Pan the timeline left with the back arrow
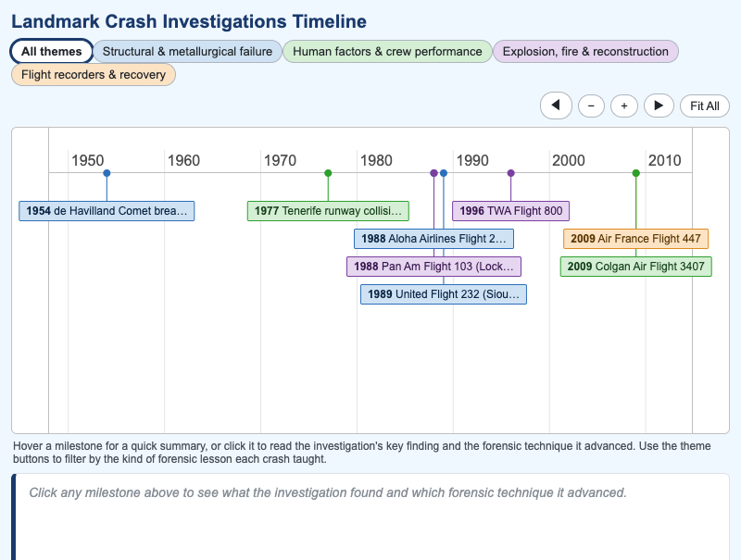Screen dimensions: 741x560 click(556, 106)
